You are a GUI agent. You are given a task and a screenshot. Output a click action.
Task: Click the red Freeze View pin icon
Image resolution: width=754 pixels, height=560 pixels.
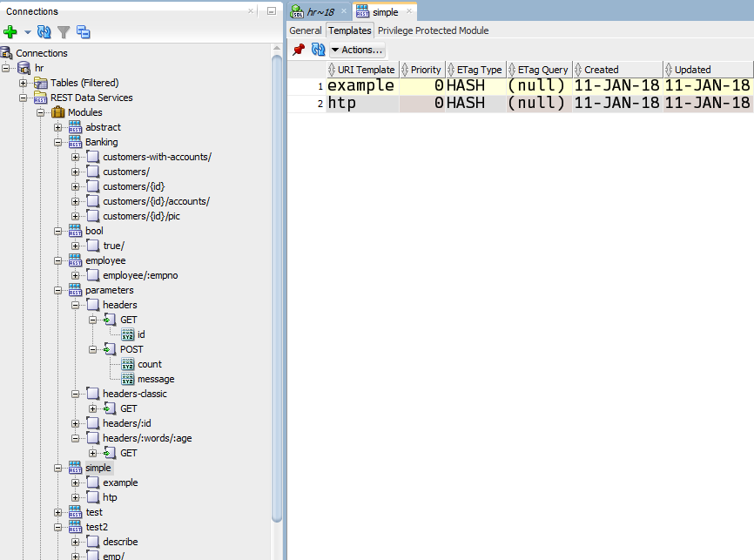click(299, 50)
